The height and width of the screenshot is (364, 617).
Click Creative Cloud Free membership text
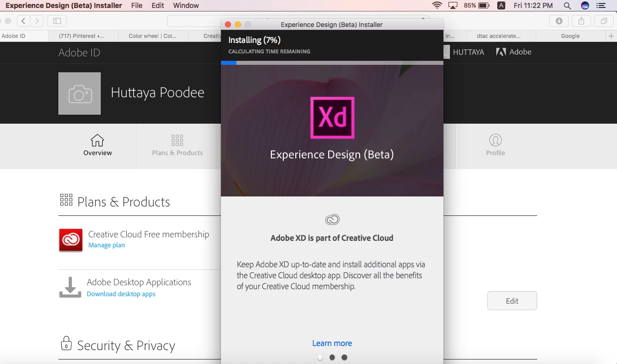tap(149, 234)
